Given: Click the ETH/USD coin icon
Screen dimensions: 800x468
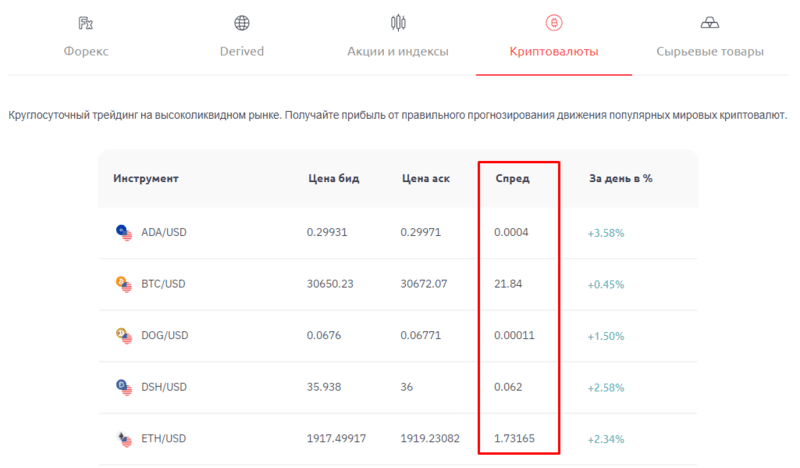Looking at the screenshot, I should pos(123,439).
